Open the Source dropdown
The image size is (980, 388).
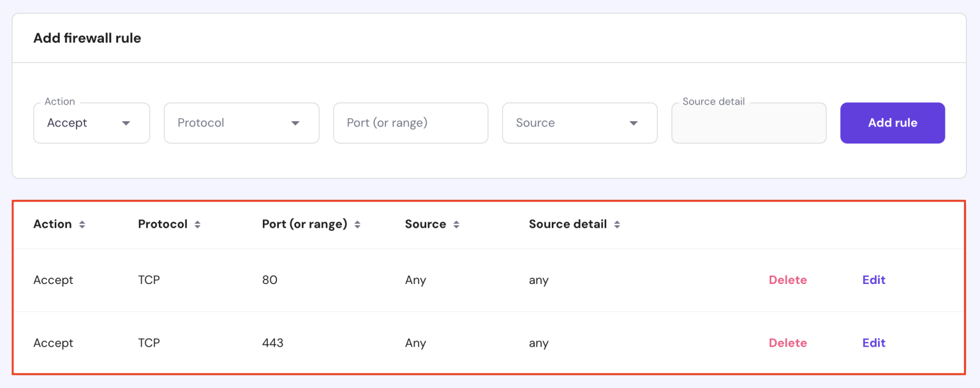click(x=579, y=123)
